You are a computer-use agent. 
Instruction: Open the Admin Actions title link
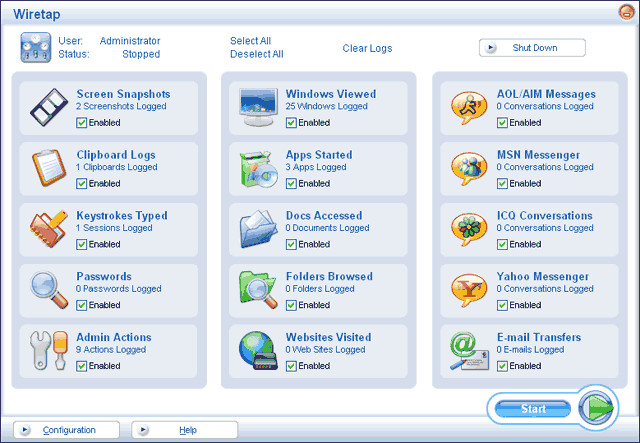click(114, 337)
